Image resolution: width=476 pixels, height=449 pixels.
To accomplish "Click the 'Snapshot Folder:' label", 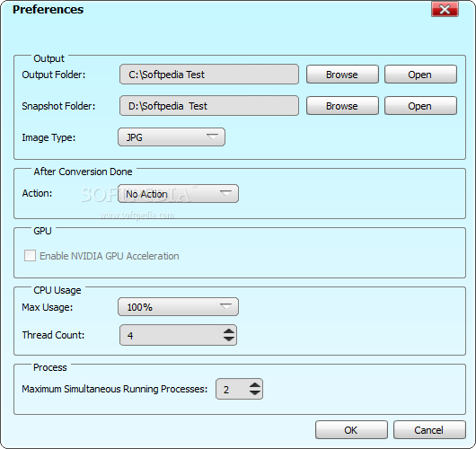I will [58, 106].
